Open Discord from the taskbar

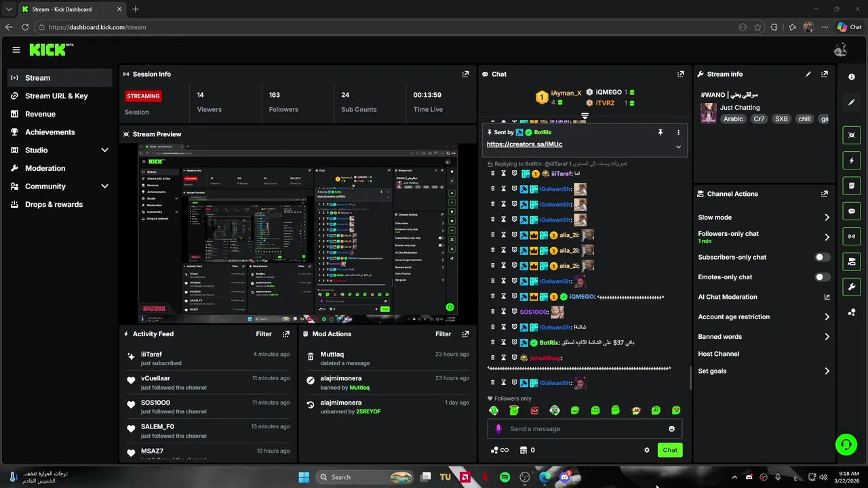565,477
